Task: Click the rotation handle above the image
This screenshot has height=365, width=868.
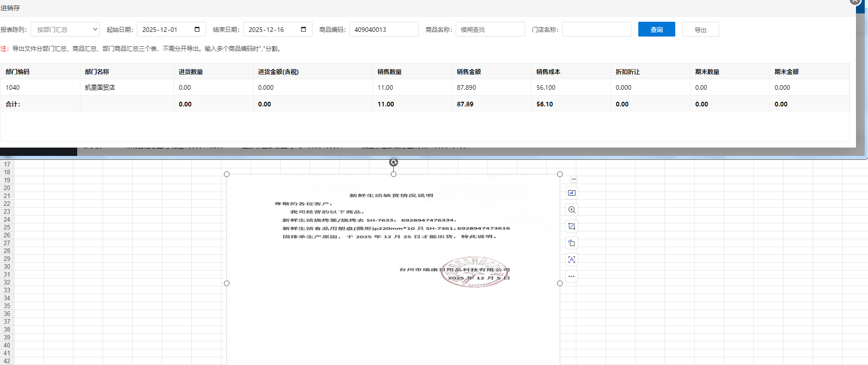Action: (393, 162)
